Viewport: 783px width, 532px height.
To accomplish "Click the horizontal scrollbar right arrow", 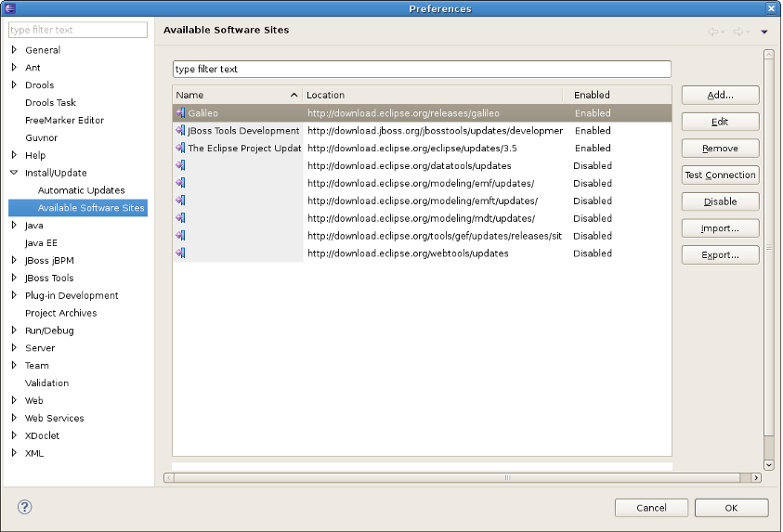I will point(757,477).
